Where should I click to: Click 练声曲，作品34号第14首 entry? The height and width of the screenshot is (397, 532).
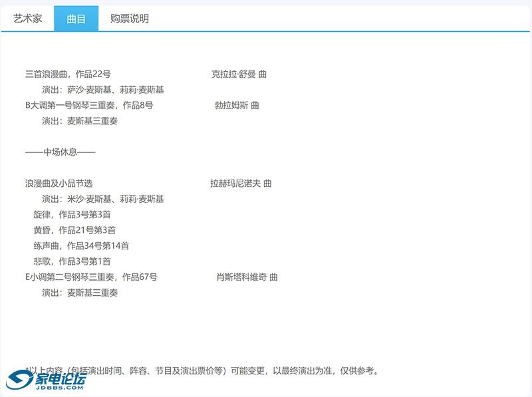click(81, 245)
